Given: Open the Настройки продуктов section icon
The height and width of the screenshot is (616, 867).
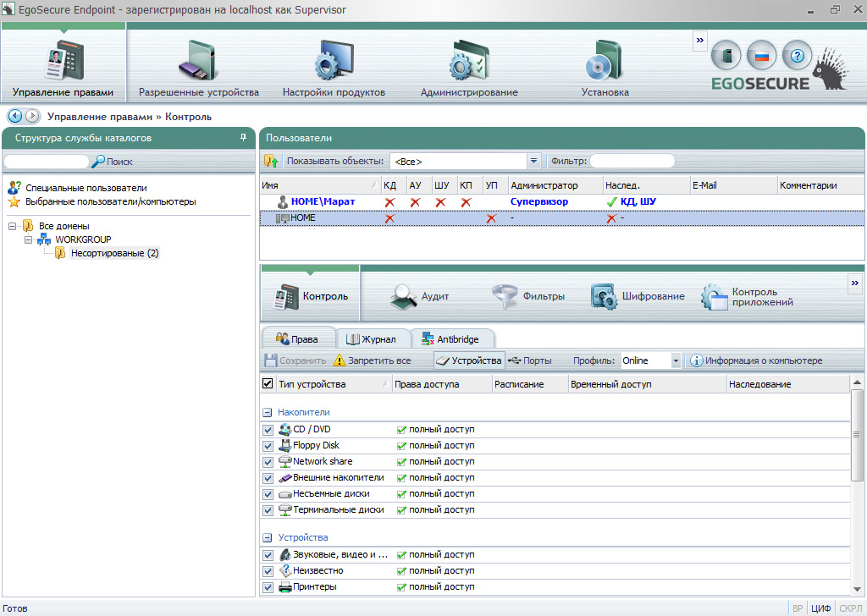Looking at the screenshot, I should tap(333, 61).
